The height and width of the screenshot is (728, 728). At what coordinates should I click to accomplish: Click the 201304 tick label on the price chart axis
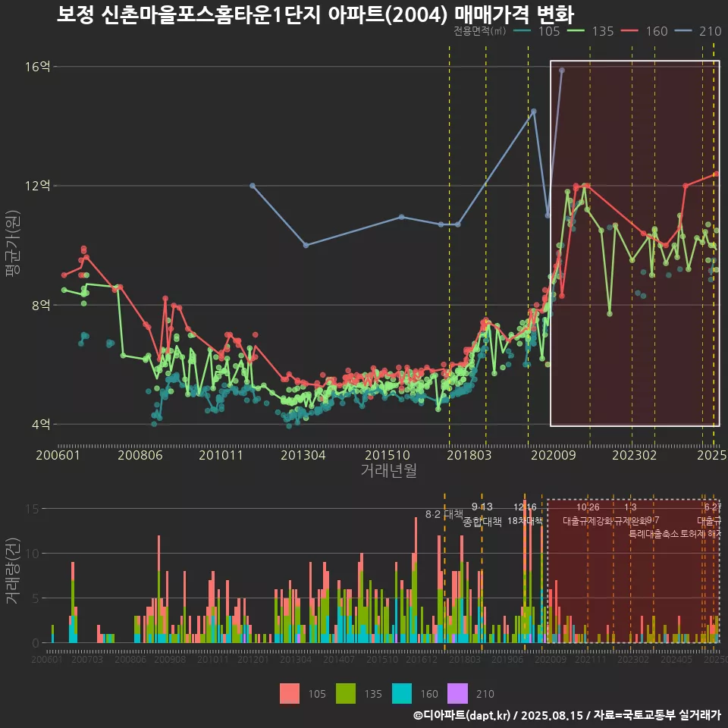(303, 455)
